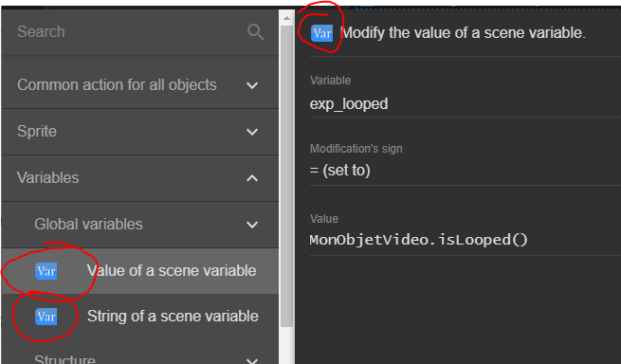Expand the Global variables subsection
The width and height of the screenshot is (621, 364).
click(139, 225)
